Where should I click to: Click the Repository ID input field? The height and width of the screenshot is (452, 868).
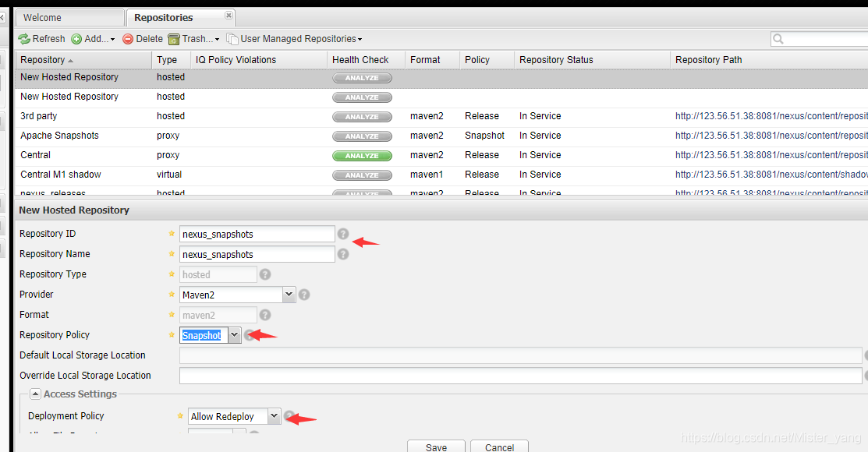point(257,234)
